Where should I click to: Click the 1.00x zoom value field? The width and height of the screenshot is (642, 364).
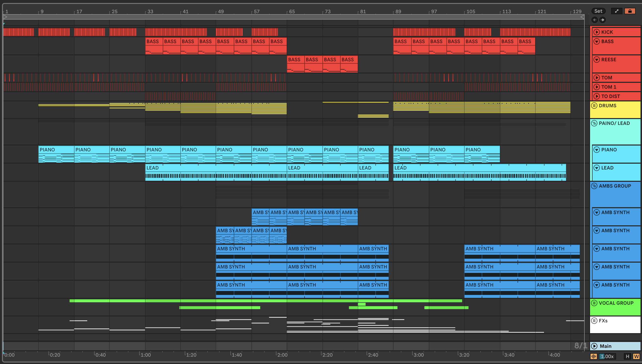tap(607, 356)
